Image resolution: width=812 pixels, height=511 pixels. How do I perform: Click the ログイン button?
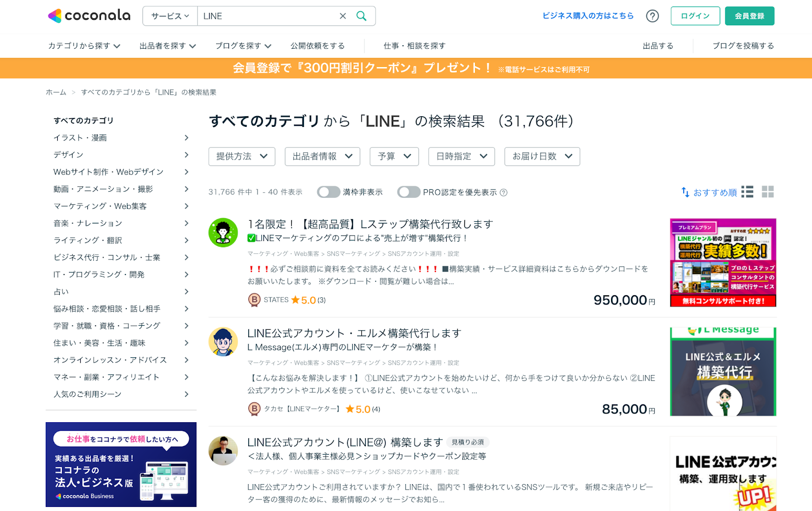coord(695,16)
